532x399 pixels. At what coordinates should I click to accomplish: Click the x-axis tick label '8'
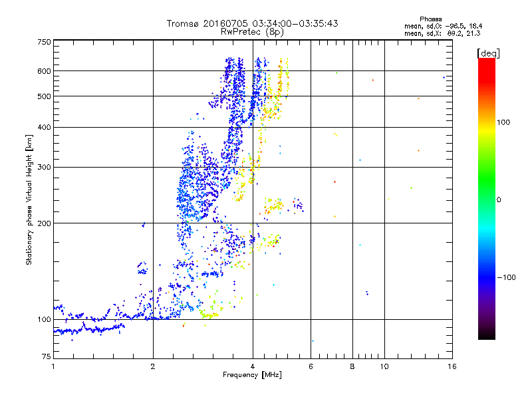coord(352,366)
